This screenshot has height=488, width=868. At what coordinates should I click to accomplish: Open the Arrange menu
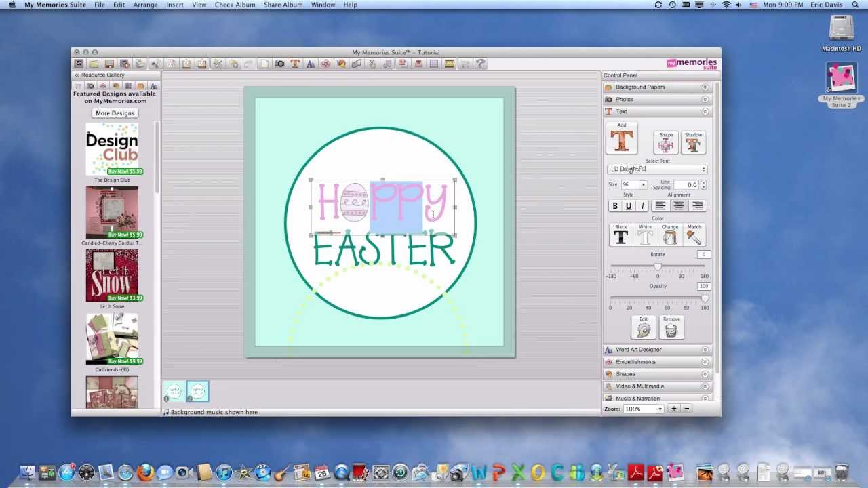point(145,5)
